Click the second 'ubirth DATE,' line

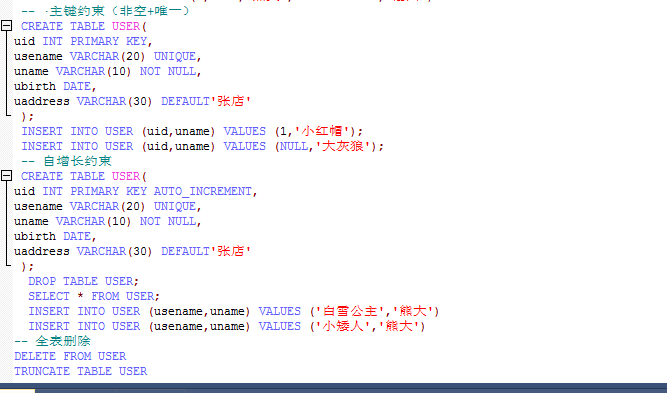(x=55, y=236)
